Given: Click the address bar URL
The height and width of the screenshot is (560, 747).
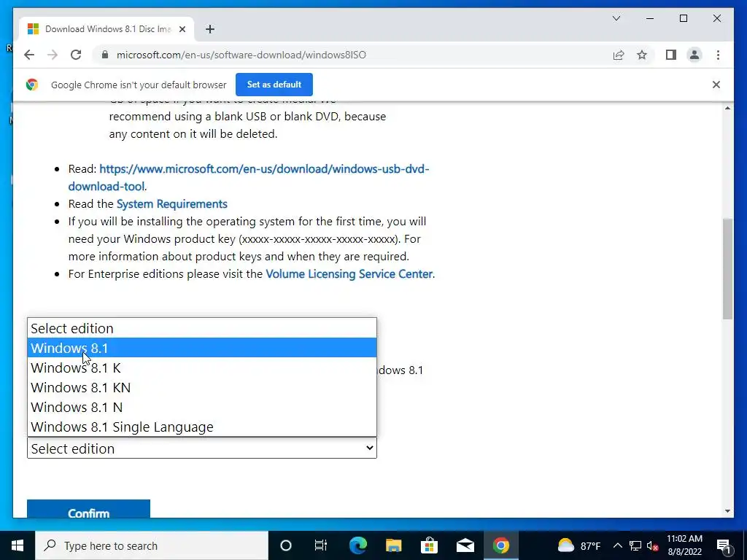Looking at the screenshot, I should [x=241, y=55].
